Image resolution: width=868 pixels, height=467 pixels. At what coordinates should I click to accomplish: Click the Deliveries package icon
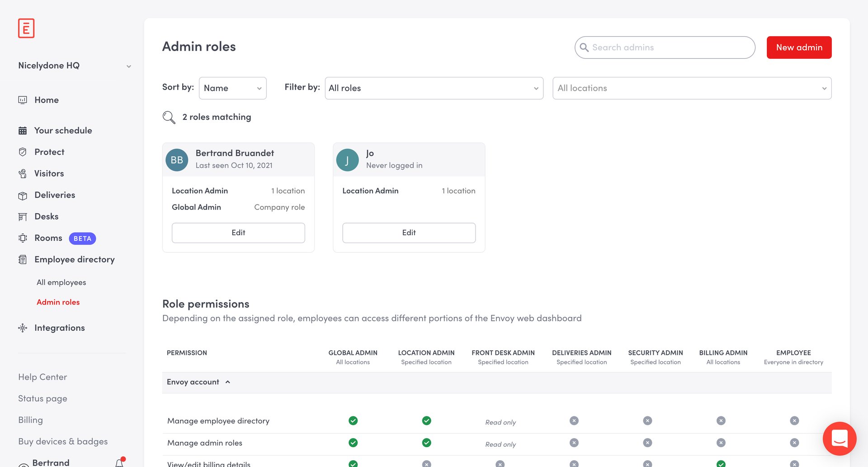click(x=24, y=195)
